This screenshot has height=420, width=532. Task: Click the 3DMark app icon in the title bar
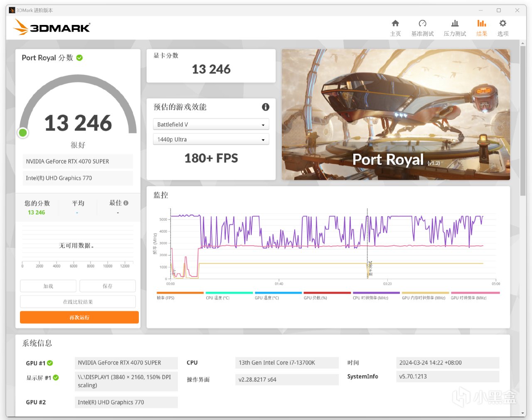pyautogui.click(x=12, y=10)
